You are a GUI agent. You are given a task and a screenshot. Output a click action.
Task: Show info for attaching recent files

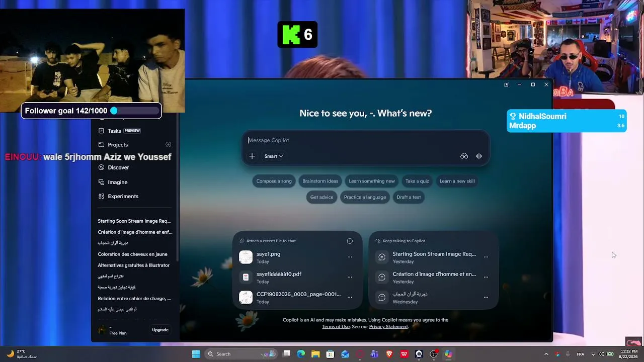pos(350,241)
